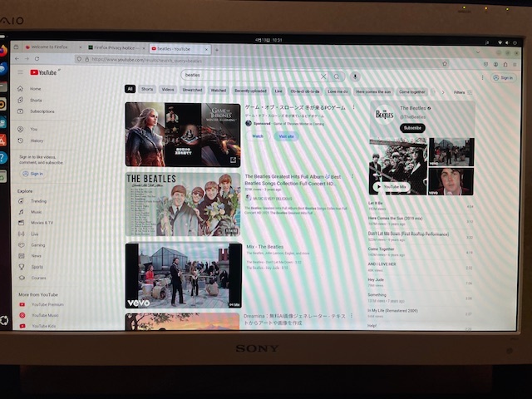The width and height of the screenshot is (532, 399).
Task: Open Firefox application menu
Action: [x=515, y=65]
